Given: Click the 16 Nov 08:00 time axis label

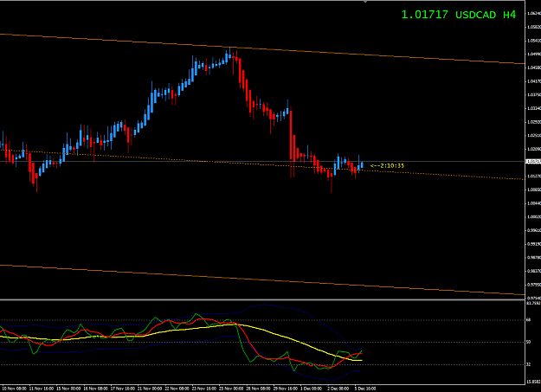Looking at the screenshot, I should [95, 389].
